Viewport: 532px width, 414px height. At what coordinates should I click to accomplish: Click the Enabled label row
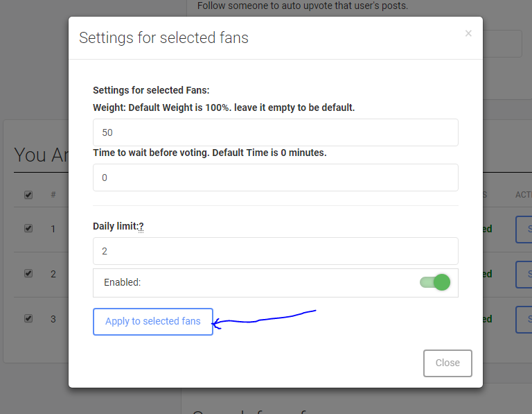coord(276,283)
